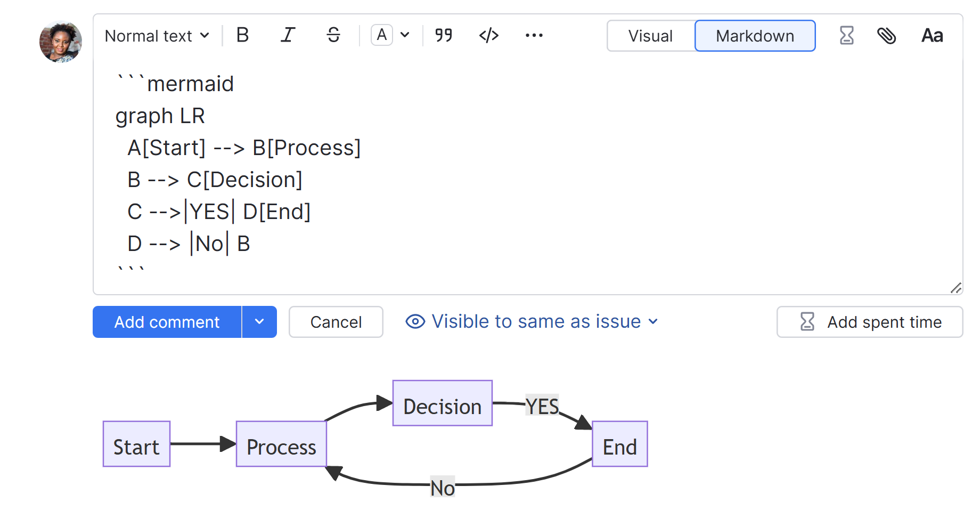Toggle strikethrough formatting
This screenshot has width=980, height=518.
tap(333, 35)
